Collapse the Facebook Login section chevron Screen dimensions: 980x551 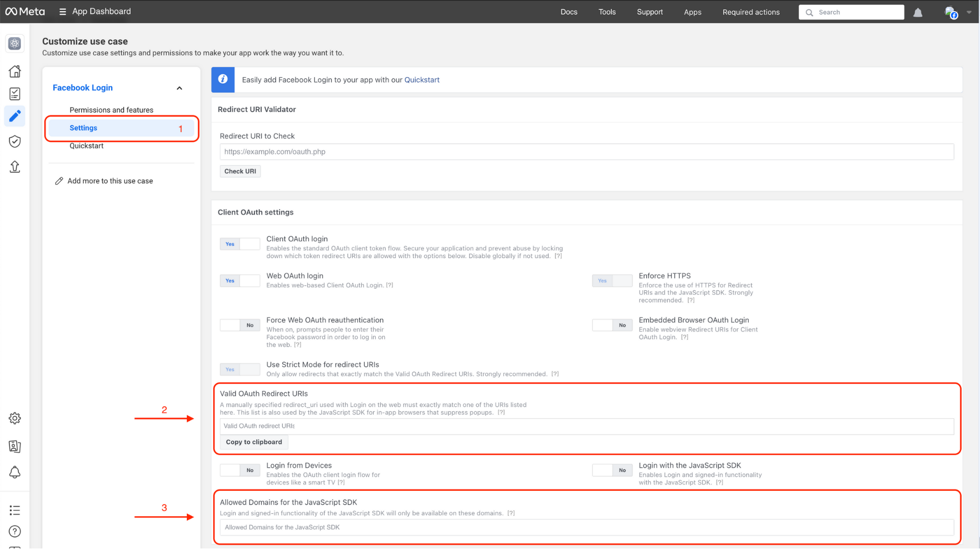[179, 88]
